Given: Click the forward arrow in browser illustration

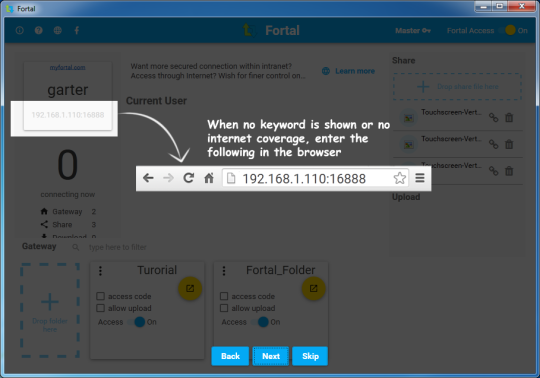Looking at the screenshot, I should point(168,178).
